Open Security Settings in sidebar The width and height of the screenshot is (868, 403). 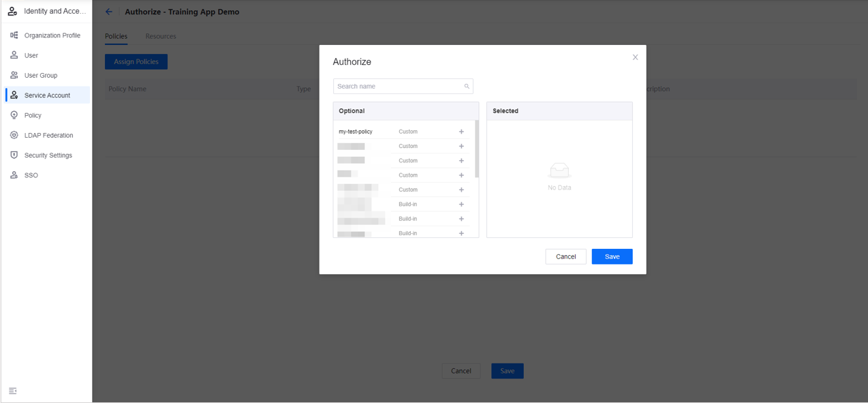[48, 155]
